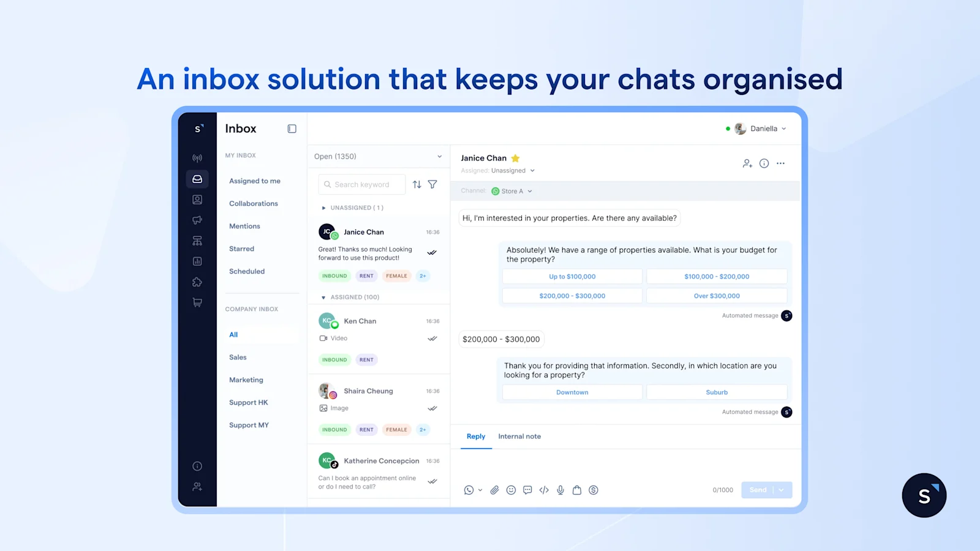Switch to the Internal note tab
The width and height of the screenshot is (980, 551).
[x=519, y=436]
